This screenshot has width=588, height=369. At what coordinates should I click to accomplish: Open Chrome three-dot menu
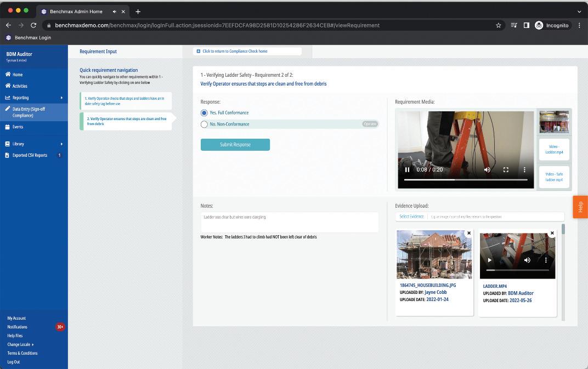[579, 26]
